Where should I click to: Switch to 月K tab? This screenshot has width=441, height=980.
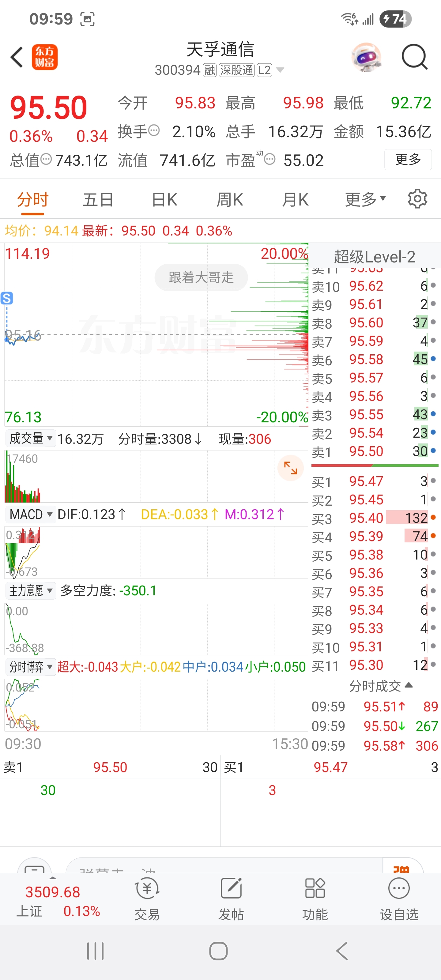tap(295, 199)
